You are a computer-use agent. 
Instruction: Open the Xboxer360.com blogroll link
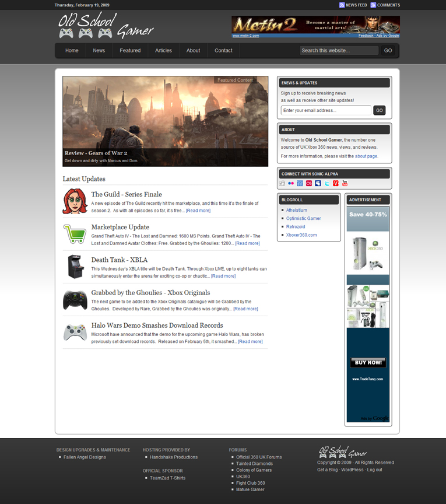[x=301, y=235]
